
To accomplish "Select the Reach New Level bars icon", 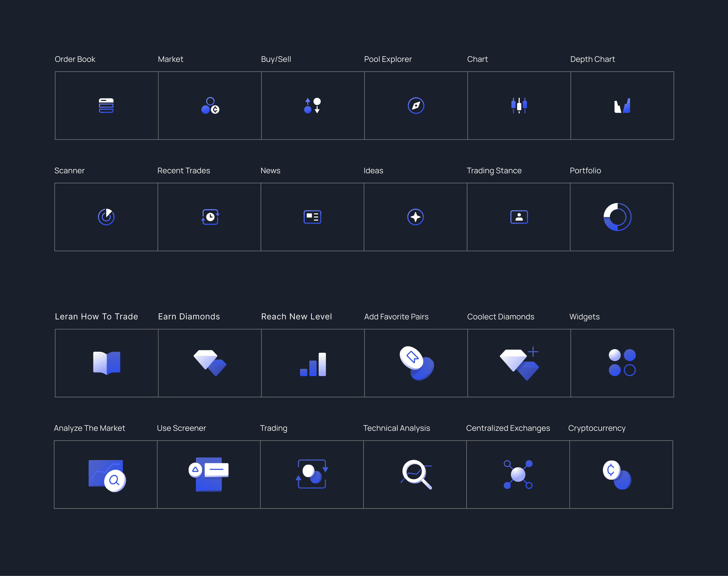I will 313,364.
